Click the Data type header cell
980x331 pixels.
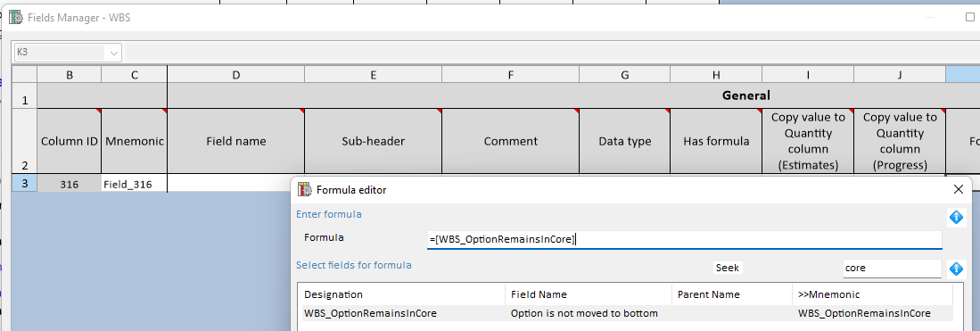[624, 141]
